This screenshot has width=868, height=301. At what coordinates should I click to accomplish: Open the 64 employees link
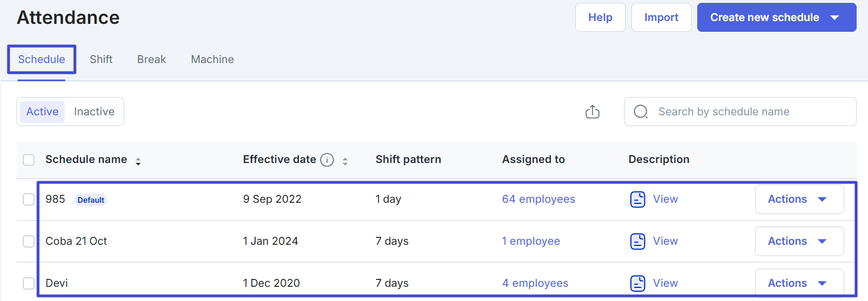[538, 199]
